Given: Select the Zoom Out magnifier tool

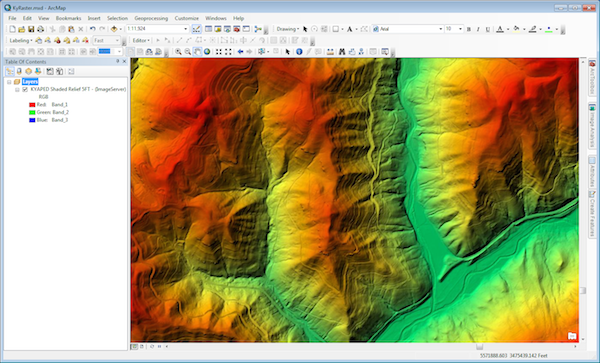Looking at the screenshot, I should pyautogui.click(x=188, y=52).
